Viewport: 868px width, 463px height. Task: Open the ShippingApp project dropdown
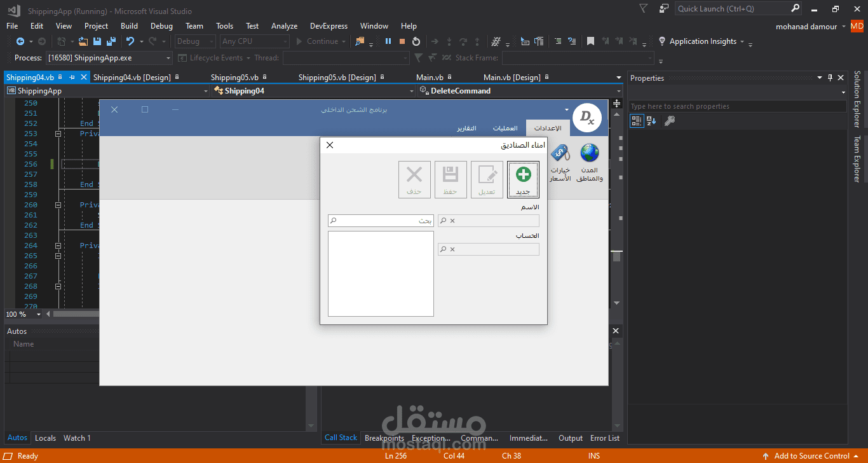tap(205, 91)
